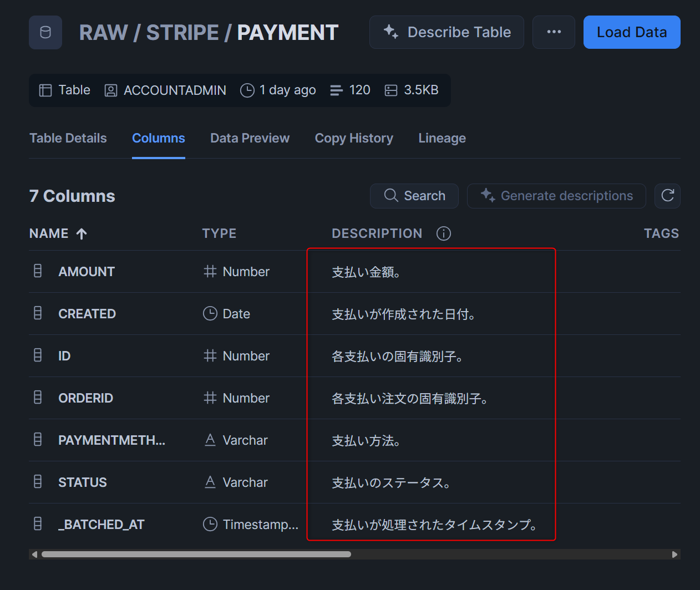
Task: Select the PAYMENTMETH... column name
Action: click(x=111, y=440)
